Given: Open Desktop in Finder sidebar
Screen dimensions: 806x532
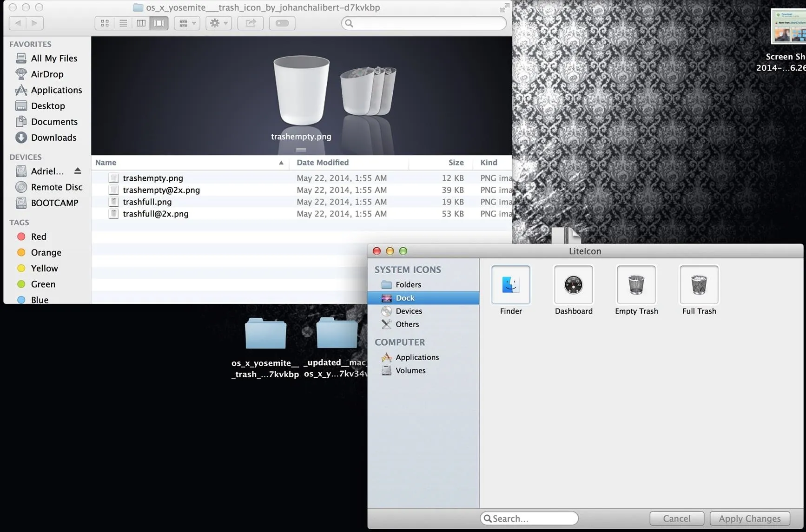Looking at the screenshot, I should pos(40,105).
